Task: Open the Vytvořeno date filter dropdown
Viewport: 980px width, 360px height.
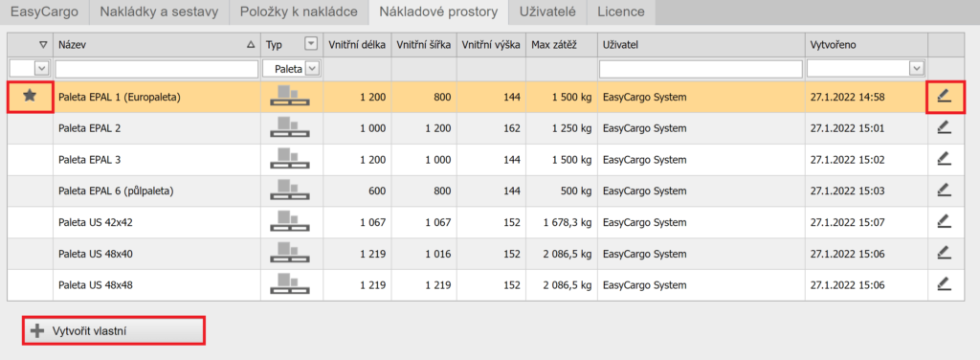Action: [x=916, y=68]
